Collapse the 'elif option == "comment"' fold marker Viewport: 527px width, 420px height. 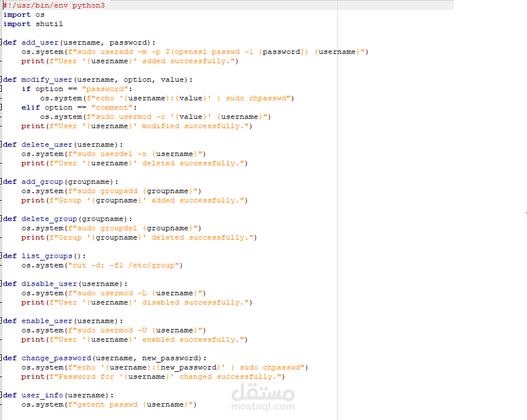click(1, 107)
